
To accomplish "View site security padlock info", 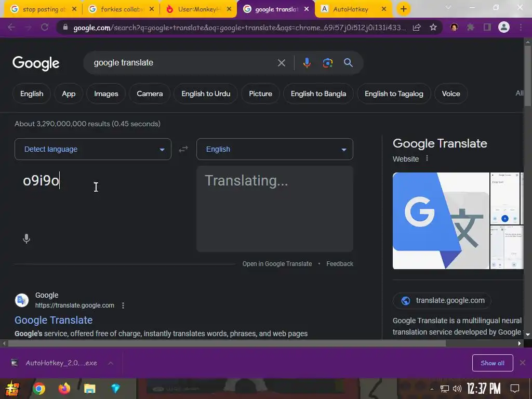I will pos(65,28).
